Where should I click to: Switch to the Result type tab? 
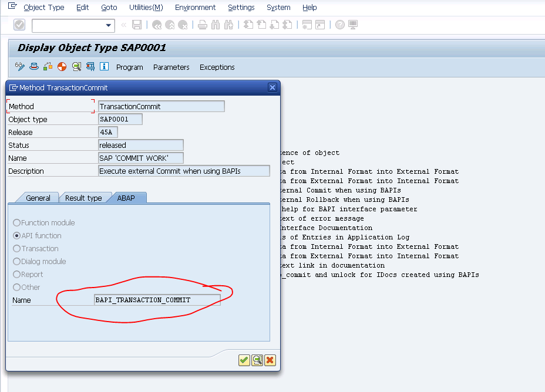85,198
